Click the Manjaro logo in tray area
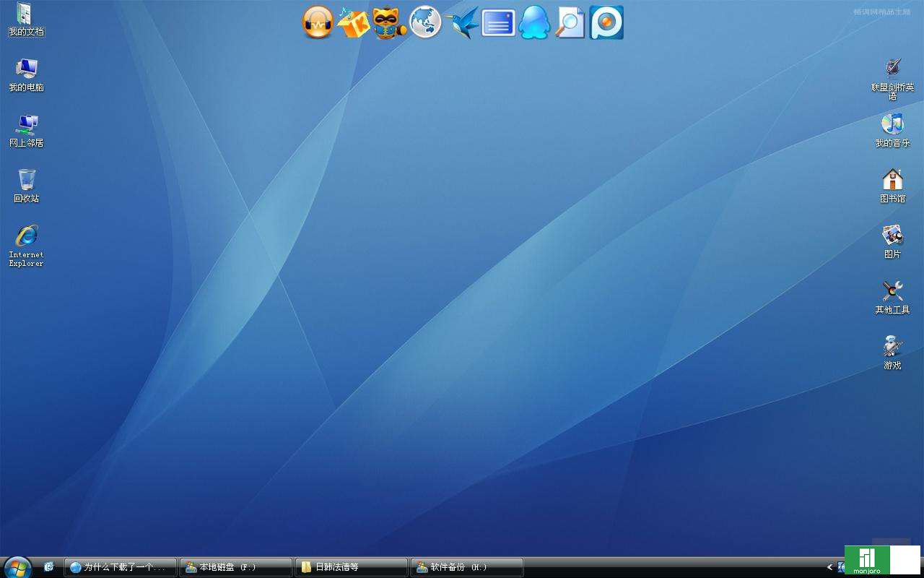Image resolution: width=924 pixels, height=578 pixels. (867, 560)
